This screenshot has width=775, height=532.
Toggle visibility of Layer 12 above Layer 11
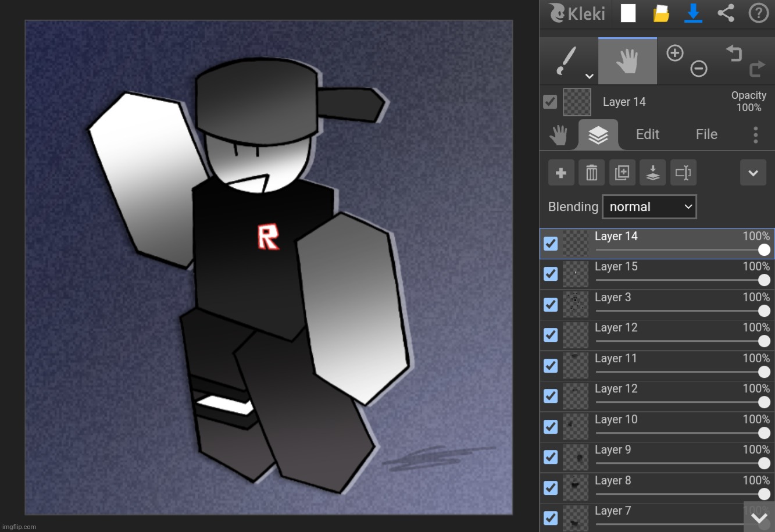pyautogui.click(x=551, y=335)
